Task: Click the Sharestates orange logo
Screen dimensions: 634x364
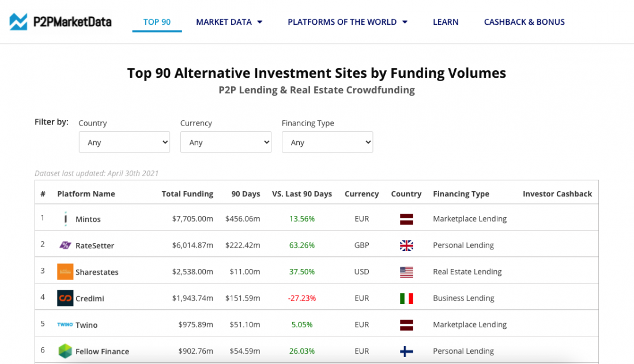Action: tap(65, 272)
